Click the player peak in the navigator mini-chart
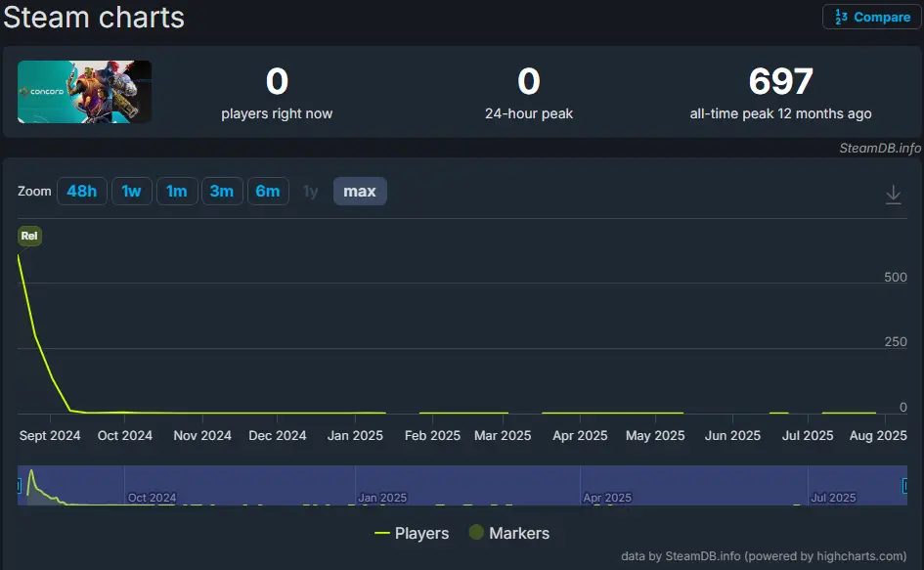924x570 pixels. click(31, 473)
